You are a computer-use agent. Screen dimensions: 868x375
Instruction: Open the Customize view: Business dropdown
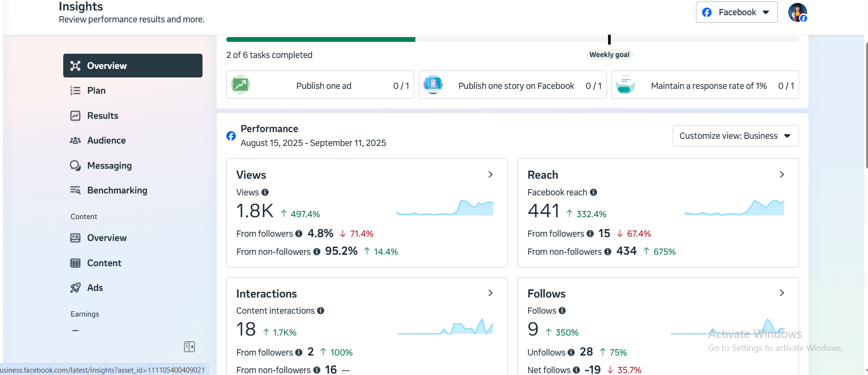(x=735, y=136)
